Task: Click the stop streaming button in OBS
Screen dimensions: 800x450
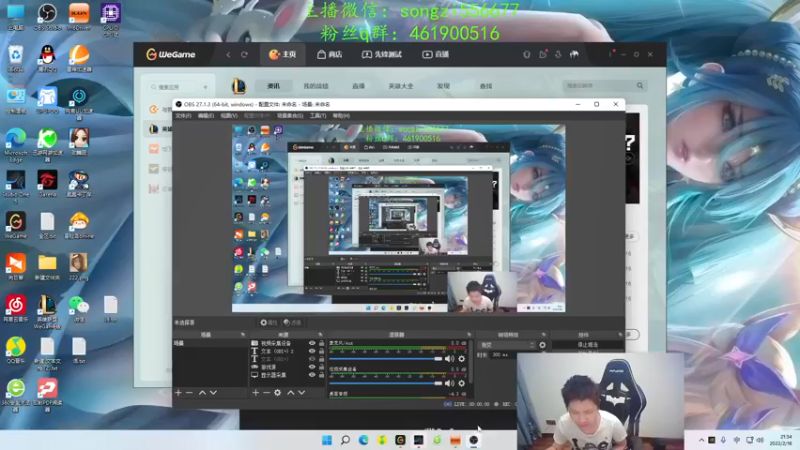Action: pyautogui.click(x=587, y=345)
